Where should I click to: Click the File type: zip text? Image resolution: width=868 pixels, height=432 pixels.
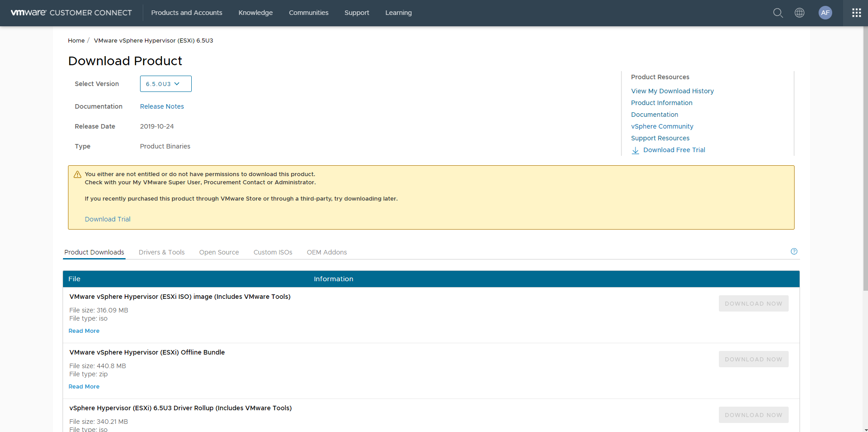point(88,374)
